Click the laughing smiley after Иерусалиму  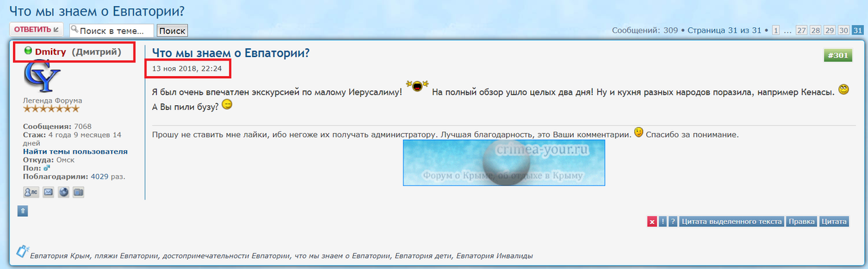[416, 86]
